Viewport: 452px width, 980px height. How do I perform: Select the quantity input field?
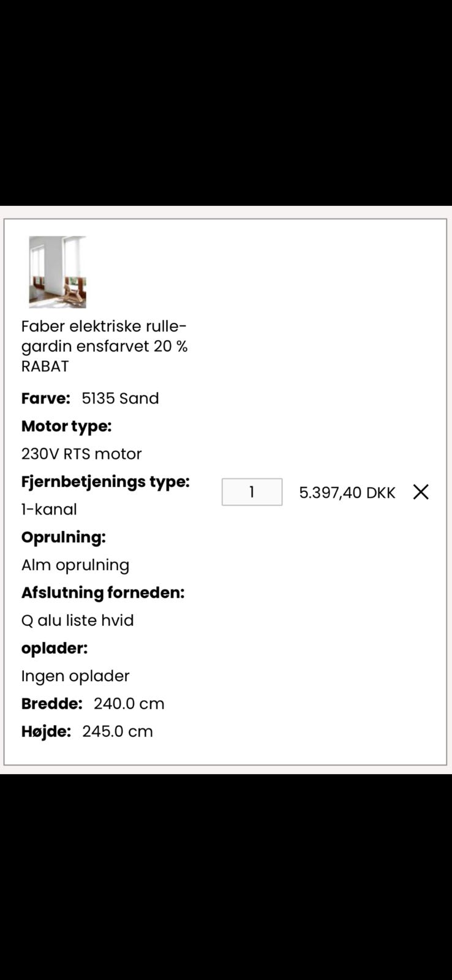point(251,491)
